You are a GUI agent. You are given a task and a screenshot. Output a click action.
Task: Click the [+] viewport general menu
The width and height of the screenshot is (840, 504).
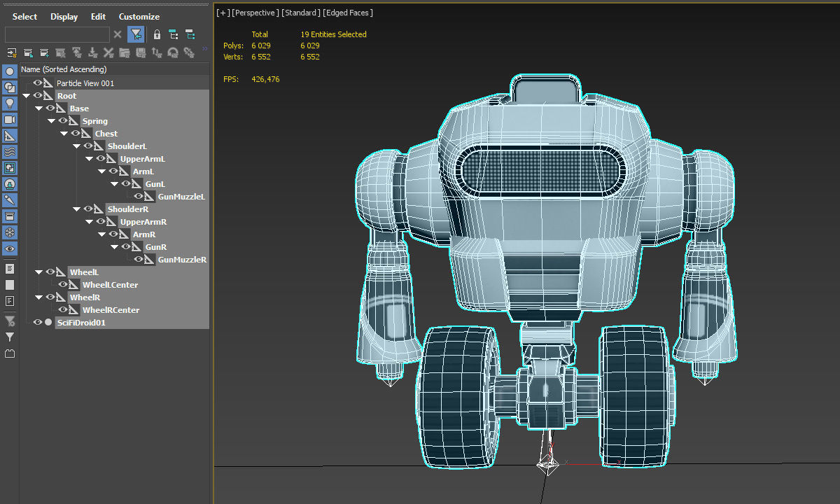(223, 13)
